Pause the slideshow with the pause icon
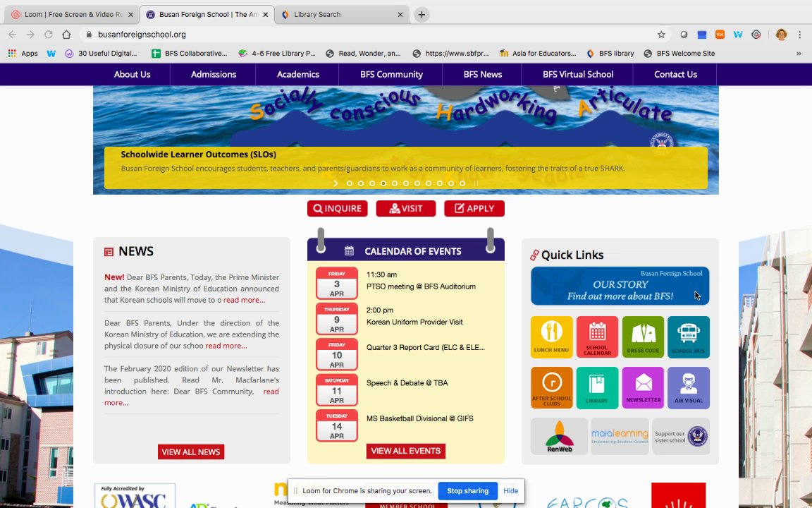This screenshot has height=508, width=812. (476, 183)
